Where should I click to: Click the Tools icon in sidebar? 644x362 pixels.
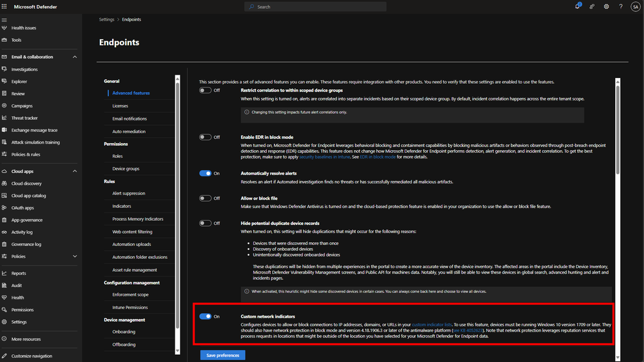4,40
